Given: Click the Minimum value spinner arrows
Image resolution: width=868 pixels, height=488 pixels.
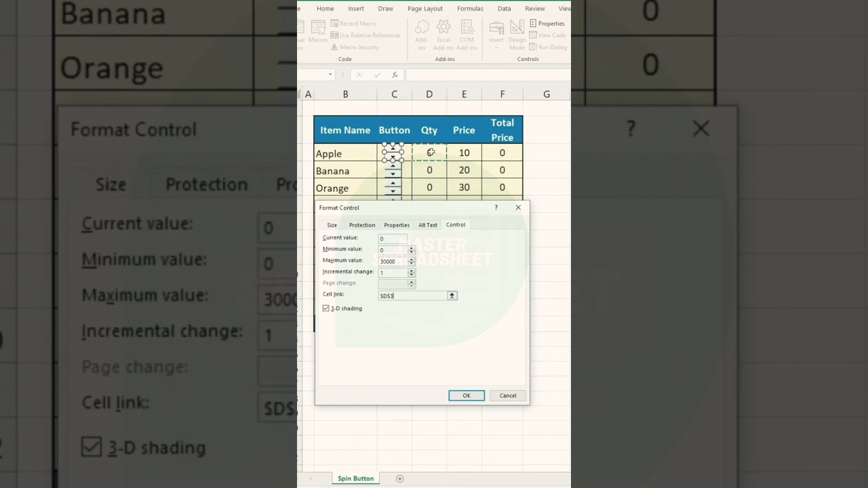Looking at the screenshot, I should (411, 250).
